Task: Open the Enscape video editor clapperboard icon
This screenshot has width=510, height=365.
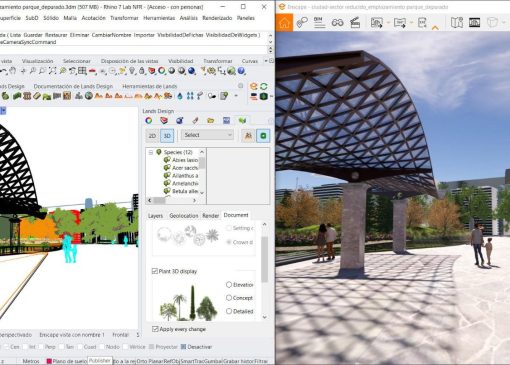Action: (355, 22)
